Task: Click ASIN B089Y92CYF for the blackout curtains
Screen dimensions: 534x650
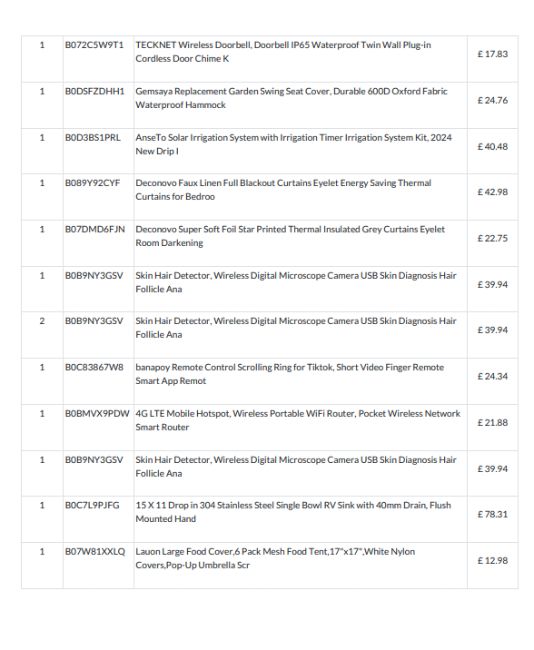Action: pyautogui.click(x=92, y=183)
